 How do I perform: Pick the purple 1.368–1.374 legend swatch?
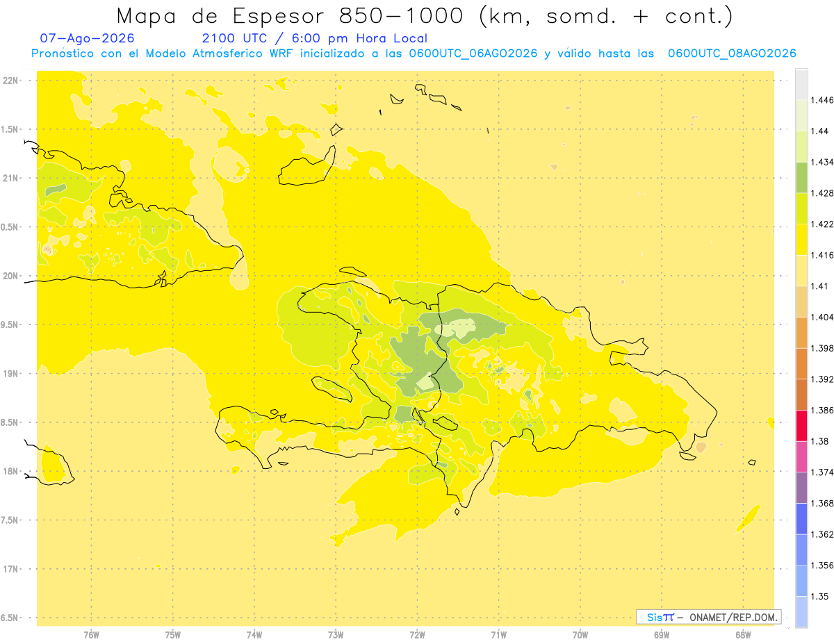point(801,488)
